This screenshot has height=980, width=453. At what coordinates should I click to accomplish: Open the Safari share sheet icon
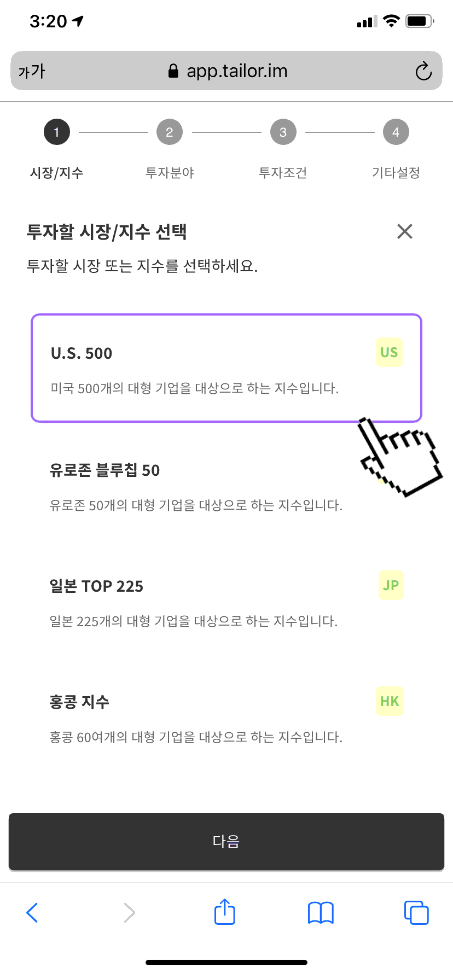(225, 911)
